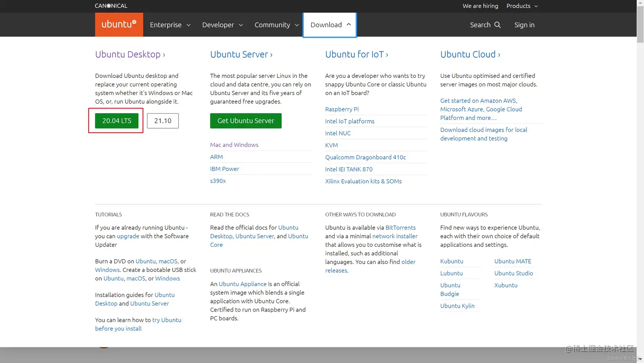Click the upgrade link in Tutorials
The width and height of the screenshot is (644, 363).
(128, 236)
